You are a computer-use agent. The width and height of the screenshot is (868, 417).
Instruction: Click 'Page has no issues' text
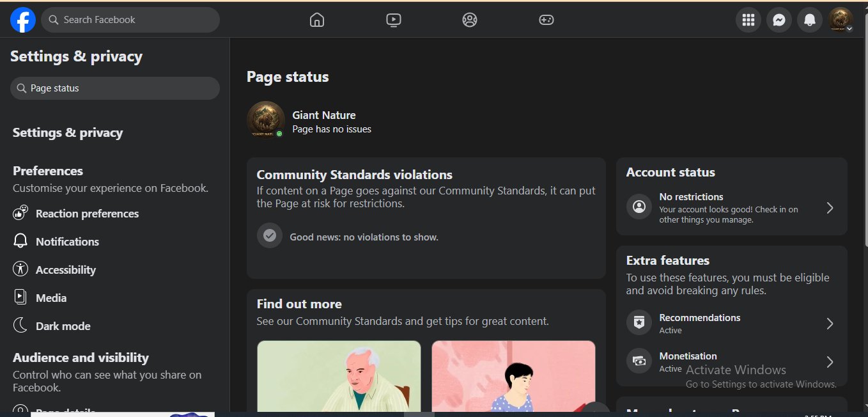click(332, 129)
